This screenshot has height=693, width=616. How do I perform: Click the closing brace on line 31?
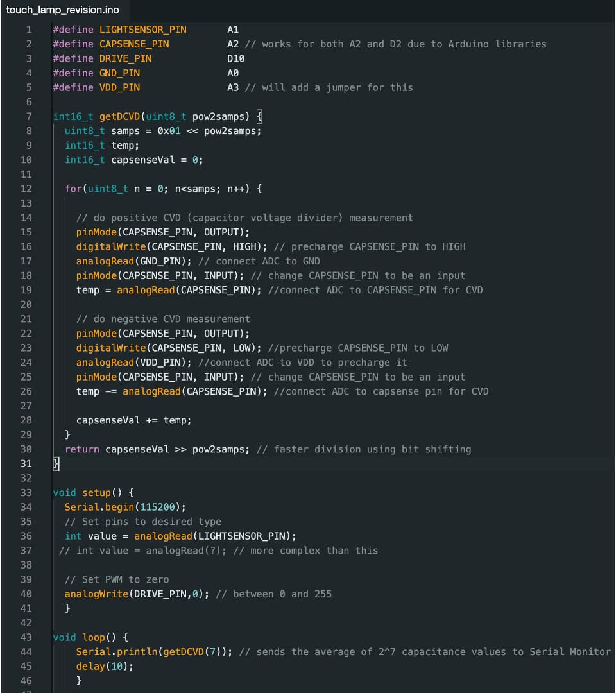55,463
